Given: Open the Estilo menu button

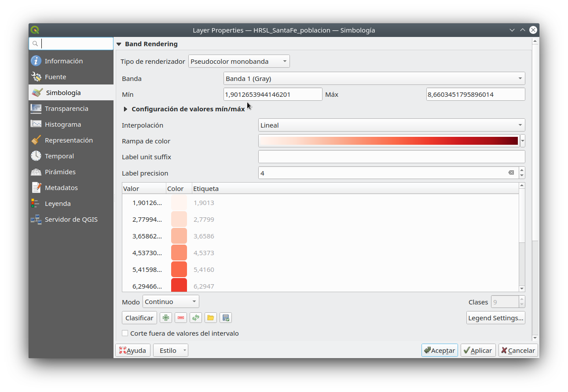Looking at the screenshot, I should tap(171, 351).
